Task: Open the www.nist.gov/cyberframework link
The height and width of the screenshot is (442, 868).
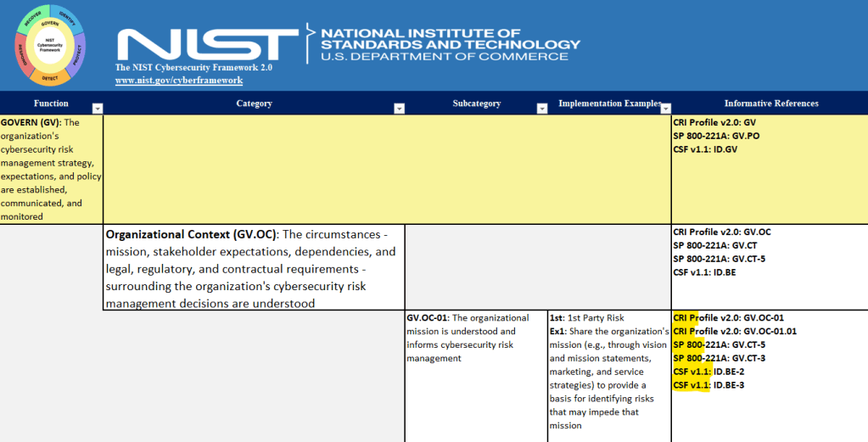Action: (179, 81)
